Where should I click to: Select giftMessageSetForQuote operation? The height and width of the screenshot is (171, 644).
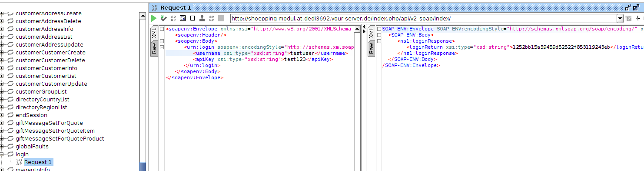pos(49,123)
